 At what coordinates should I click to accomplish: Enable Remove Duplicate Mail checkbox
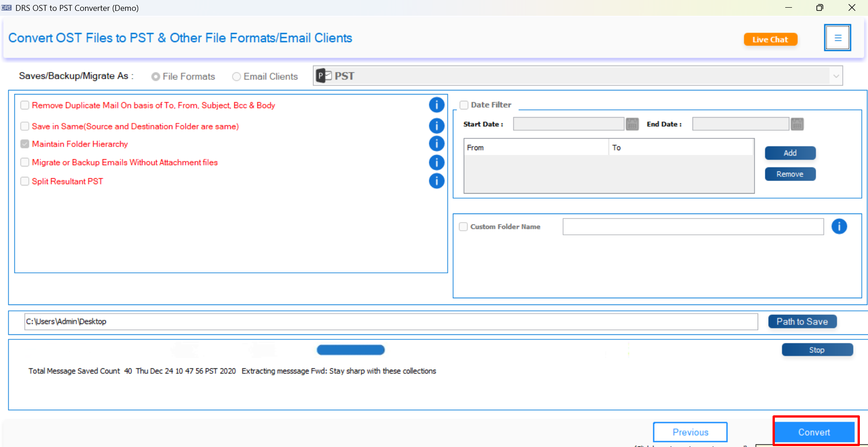click(25, 105)
